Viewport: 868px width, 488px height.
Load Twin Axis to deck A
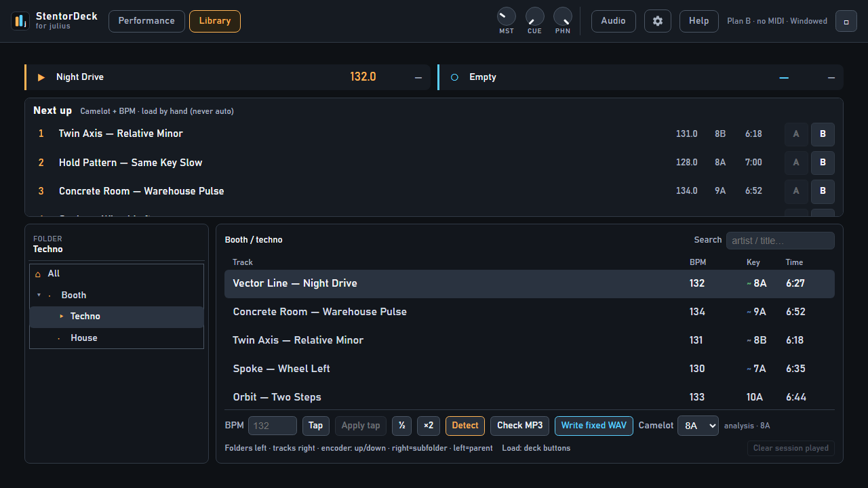(x=796, y=134)
